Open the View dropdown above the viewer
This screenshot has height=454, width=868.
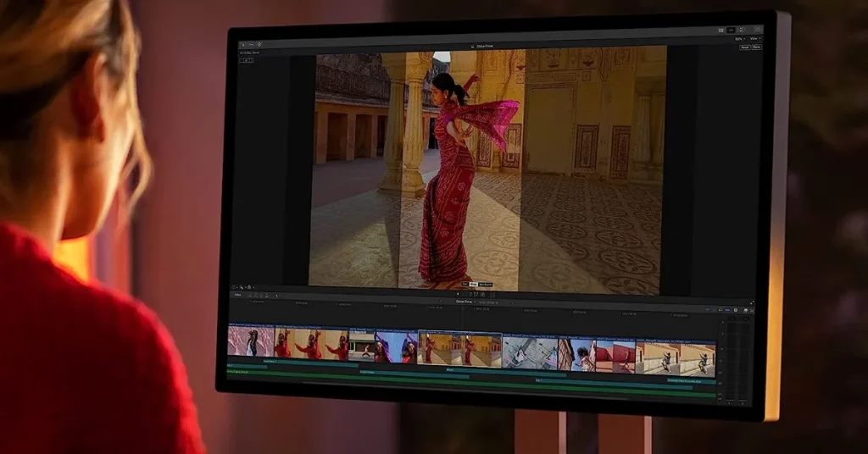754,39
